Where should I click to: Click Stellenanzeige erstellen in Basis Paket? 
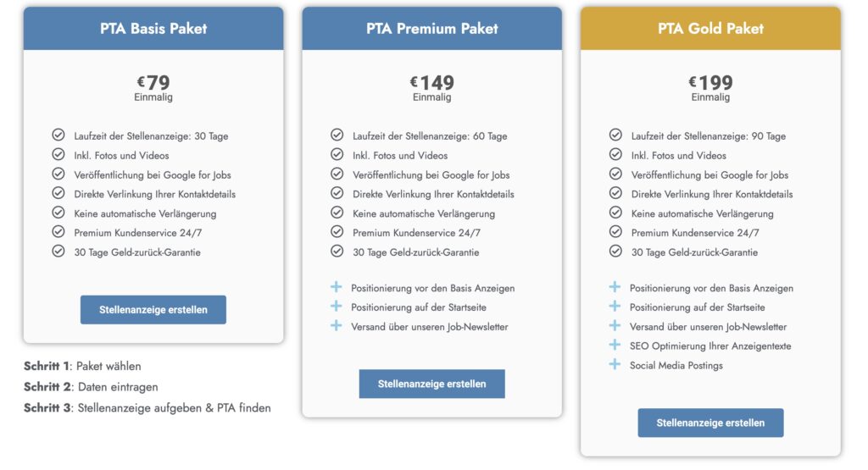(153, 310)
